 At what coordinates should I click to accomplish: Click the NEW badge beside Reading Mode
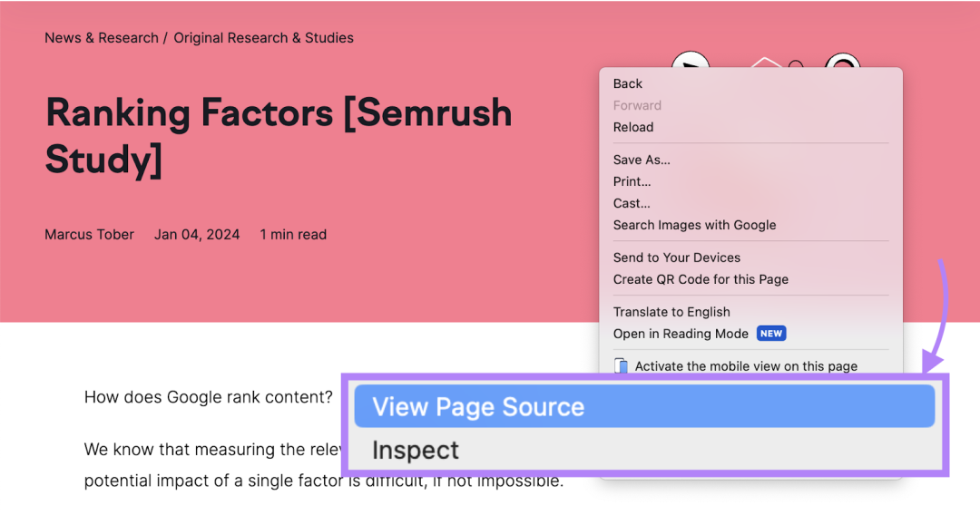coord(771,334)
